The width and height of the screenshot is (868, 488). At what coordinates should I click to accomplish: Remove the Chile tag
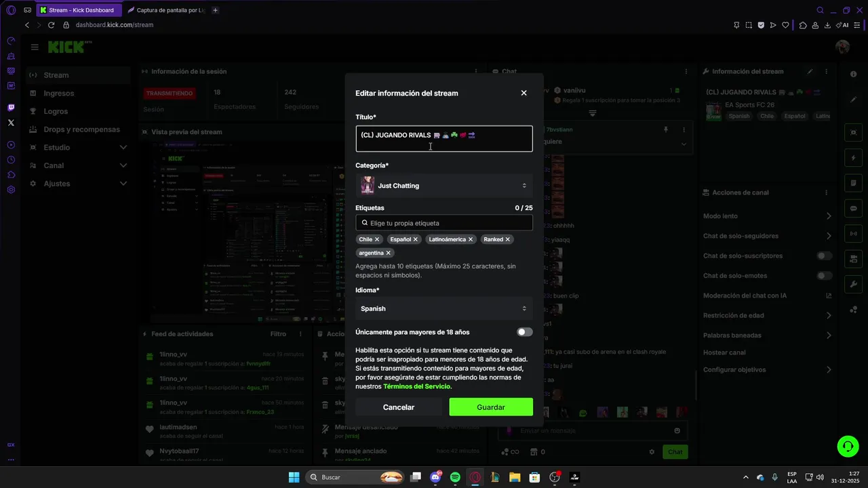pyautogui.click(x=377, y=239)
